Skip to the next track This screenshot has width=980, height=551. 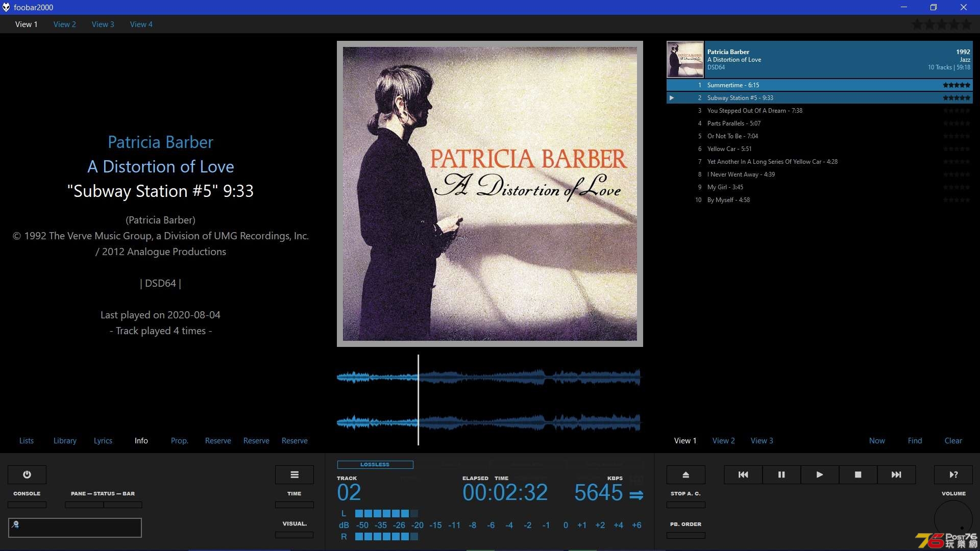tap(896, 474)
